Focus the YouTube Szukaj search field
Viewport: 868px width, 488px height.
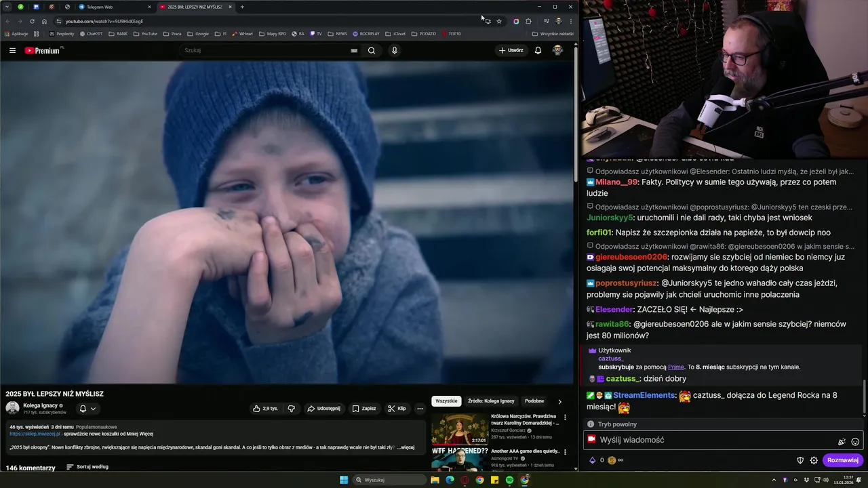(264, 50)
